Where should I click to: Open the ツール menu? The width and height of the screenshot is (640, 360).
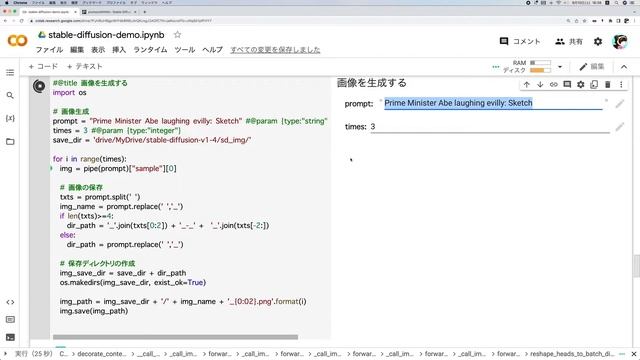(185, 50)
